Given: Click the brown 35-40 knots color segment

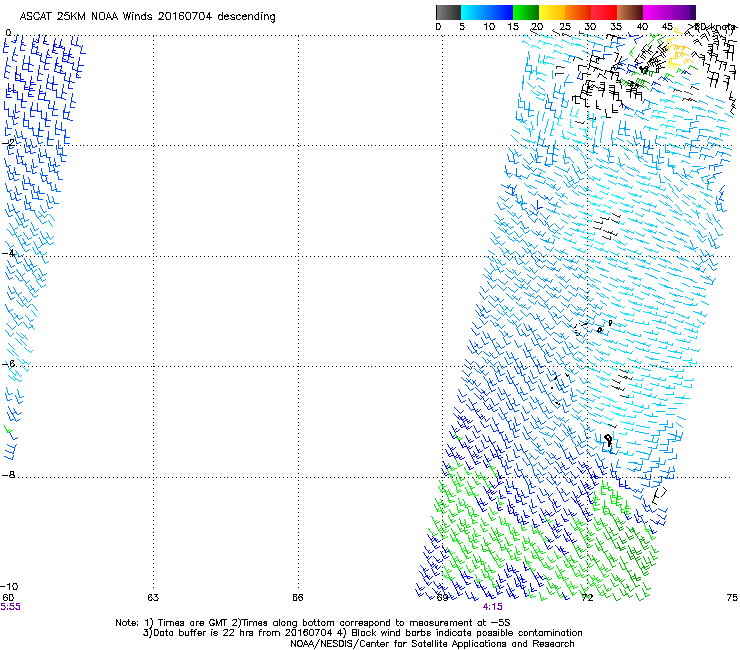Looking at the screenshot, I should pyautogui.click(x=630, y=12).
